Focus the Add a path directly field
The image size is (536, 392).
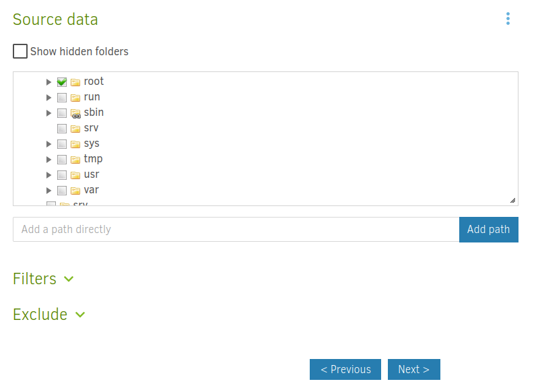(x=236, y=229)
